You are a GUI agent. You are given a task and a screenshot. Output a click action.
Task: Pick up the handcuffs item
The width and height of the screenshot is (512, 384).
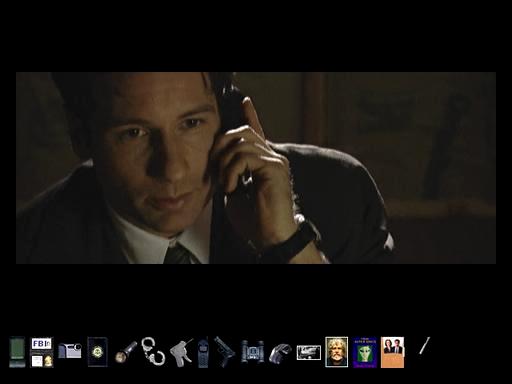click(x=153, y=350)
